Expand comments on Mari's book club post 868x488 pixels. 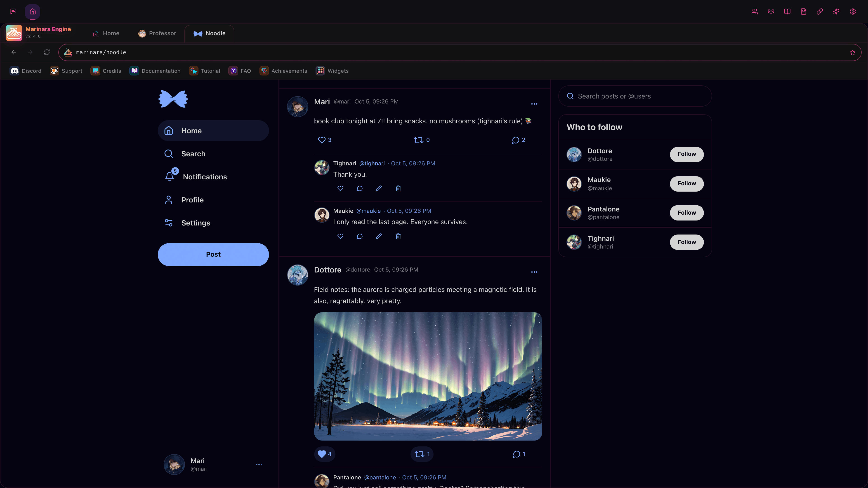click(519, 140)
